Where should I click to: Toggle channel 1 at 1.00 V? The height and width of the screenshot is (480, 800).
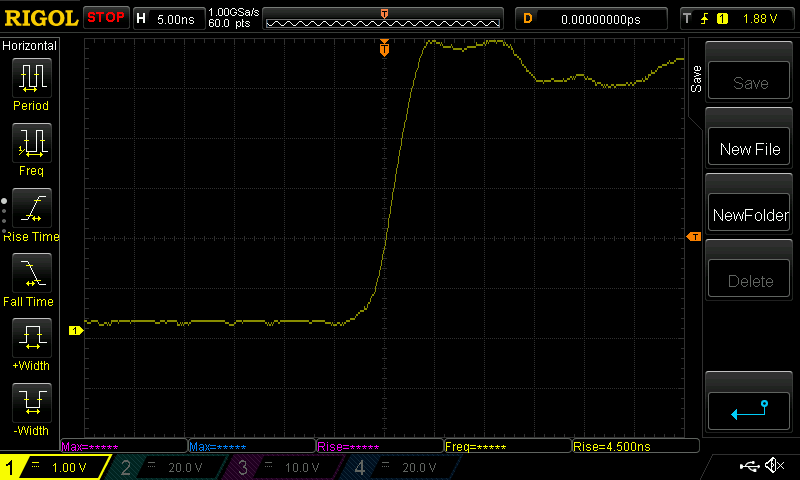click(x=55, y=467)
